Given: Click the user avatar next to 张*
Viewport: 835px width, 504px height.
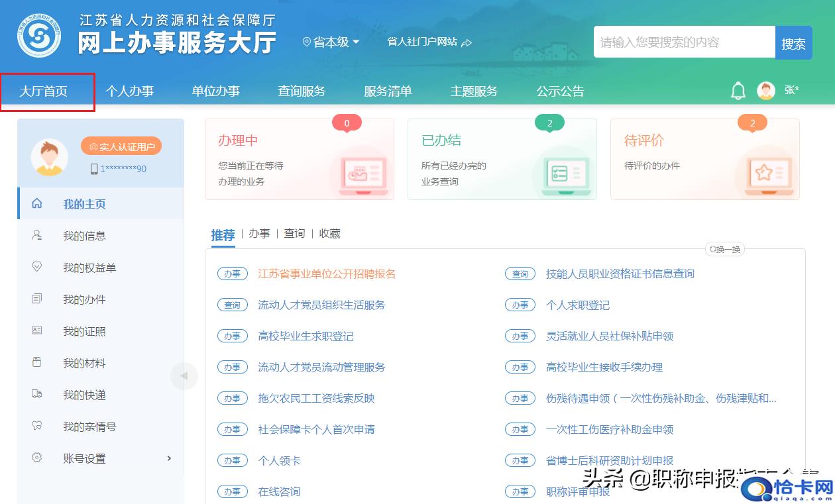Looking at the screenshot, I should click(766, 91).
